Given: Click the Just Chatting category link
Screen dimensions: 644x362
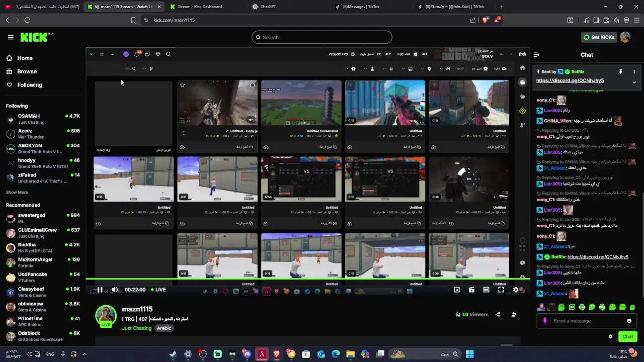Looking at the screenshot, I should (137, 328).
